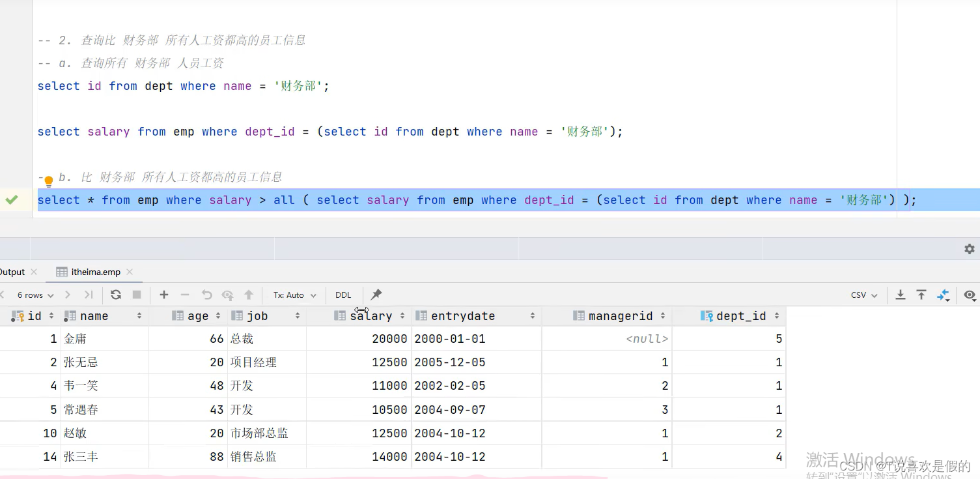This screenshot has width=980, height=479.
Task: Switch to the itheima.emp tab
Action: [x=96, y=272]
